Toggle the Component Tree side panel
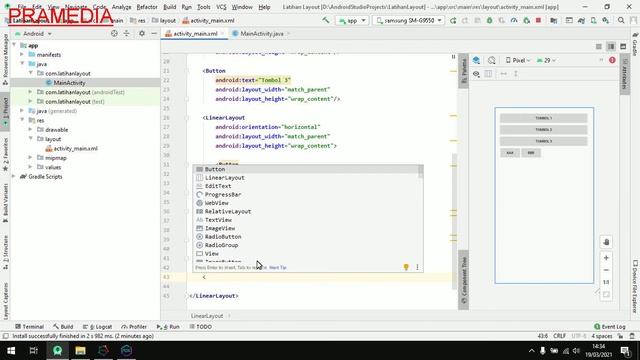This screenshot has height=360, width=640. pos(463,280)
